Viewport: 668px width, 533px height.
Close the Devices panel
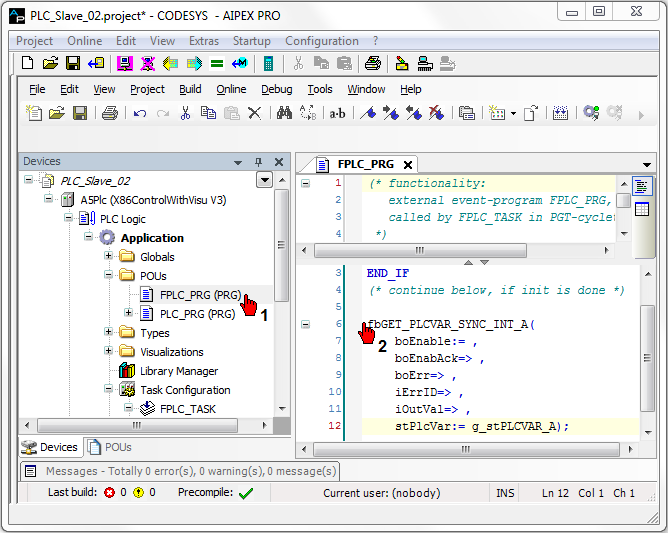point(279,162)
